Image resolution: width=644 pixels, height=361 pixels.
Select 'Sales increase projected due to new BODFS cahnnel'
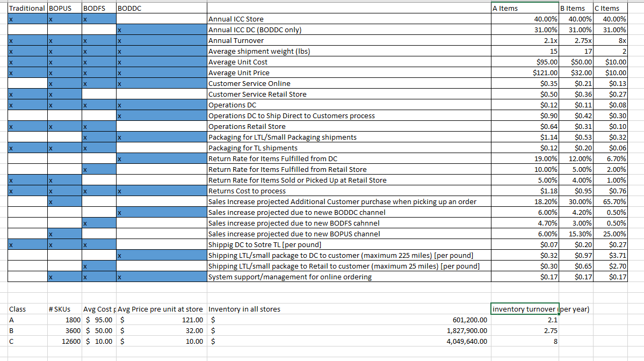(x=349, y=223)
